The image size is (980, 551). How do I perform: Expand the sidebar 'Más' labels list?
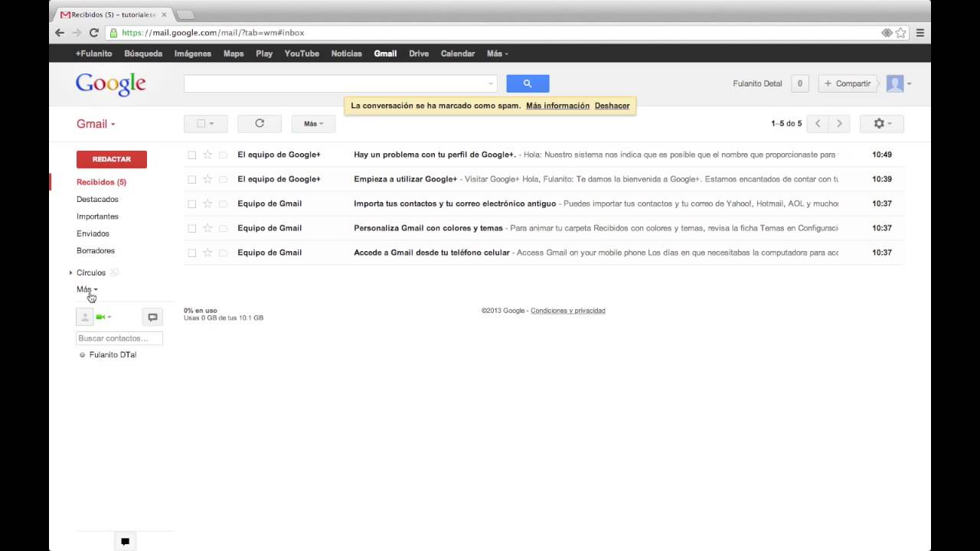(87, 289)
